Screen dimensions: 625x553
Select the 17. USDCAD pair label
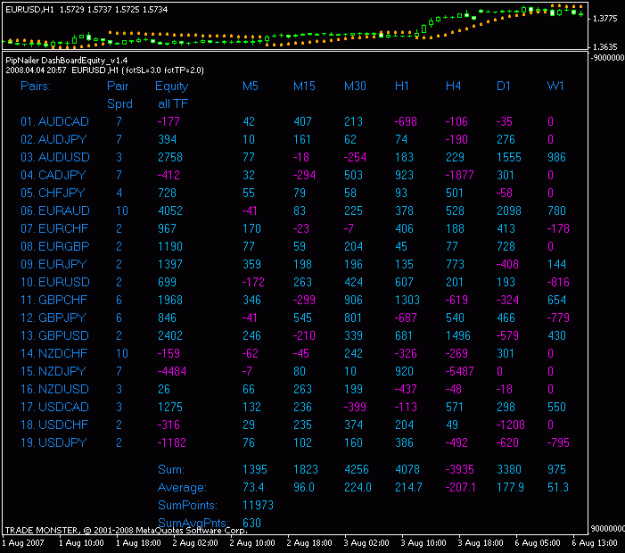(x=55, y=407)
